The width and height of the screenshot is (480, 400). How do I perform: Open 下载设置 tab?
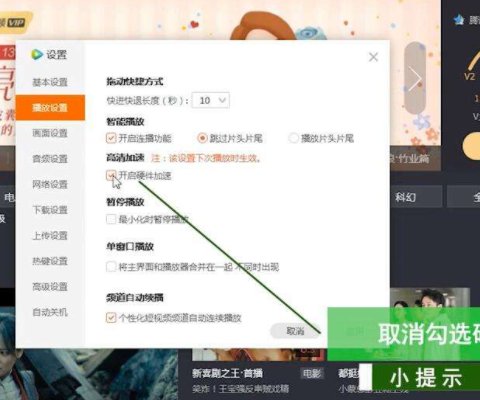[50, 210]
